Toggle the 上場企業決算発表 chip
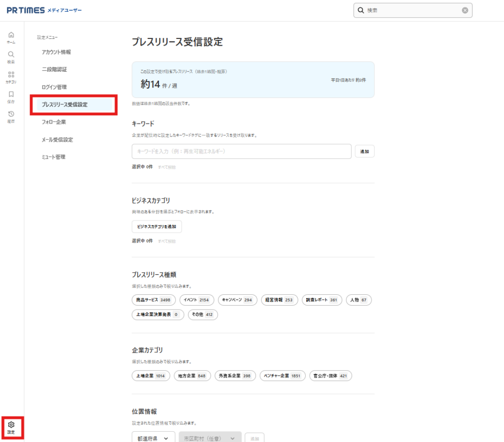Viewport: 504px width, 442px height. point(158,315)
